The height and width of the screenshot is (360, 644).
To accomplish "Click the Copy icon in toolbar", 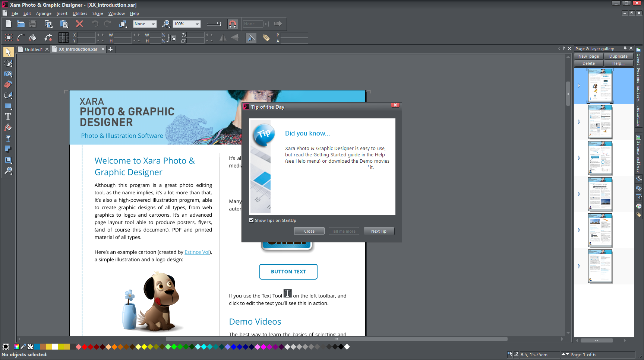I will pyautogui.click(x=48, y=24).
